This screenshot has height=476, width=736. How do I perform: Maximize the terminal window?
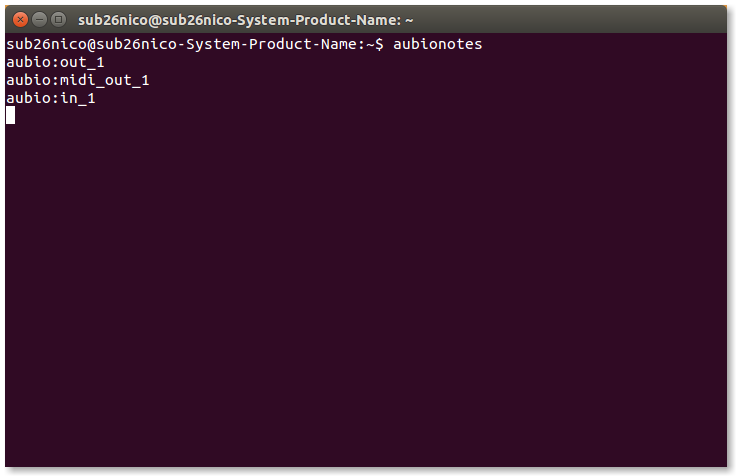[59, 19]
